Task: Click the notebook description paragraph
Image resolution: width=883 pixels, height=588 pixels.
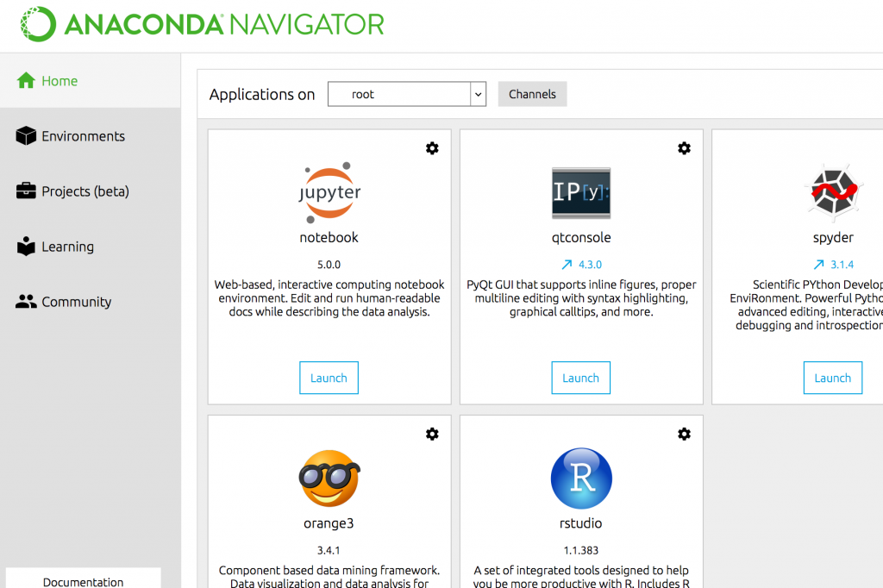Action: tap(329, 298)
